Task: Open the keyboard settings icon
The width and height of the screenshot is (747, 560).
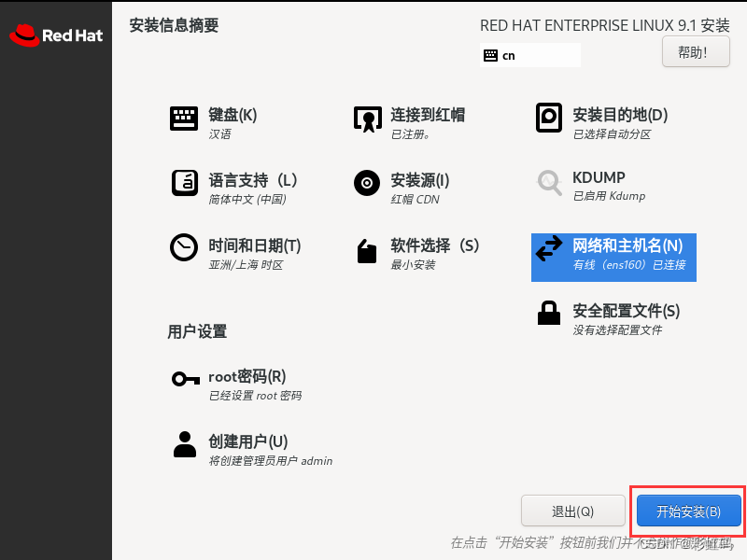Action: point(184,119)
